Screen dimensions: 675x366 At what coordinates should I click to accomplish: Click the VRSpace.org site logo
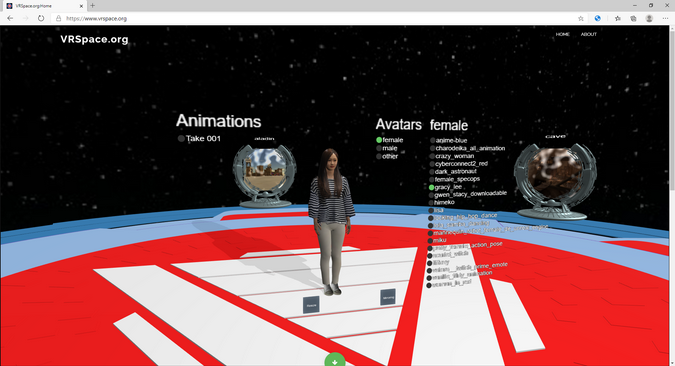(x=94, y=39)
